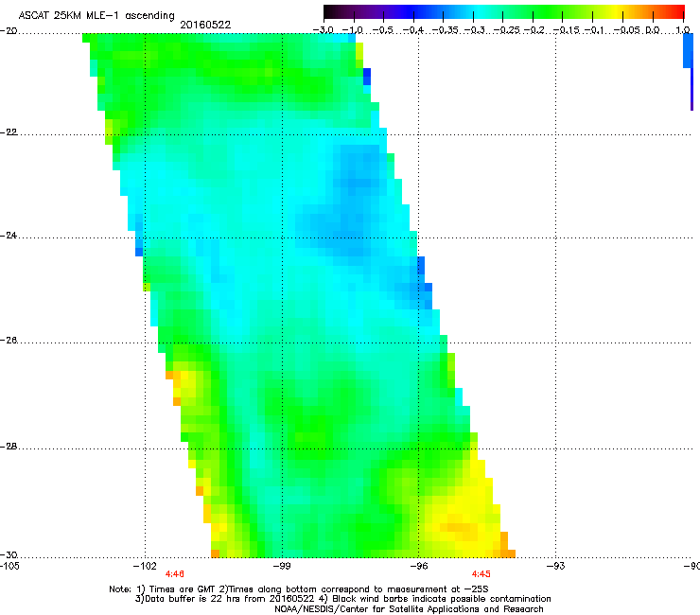
Task: Click the date label 20160522
Action: (x=205, y=25)
